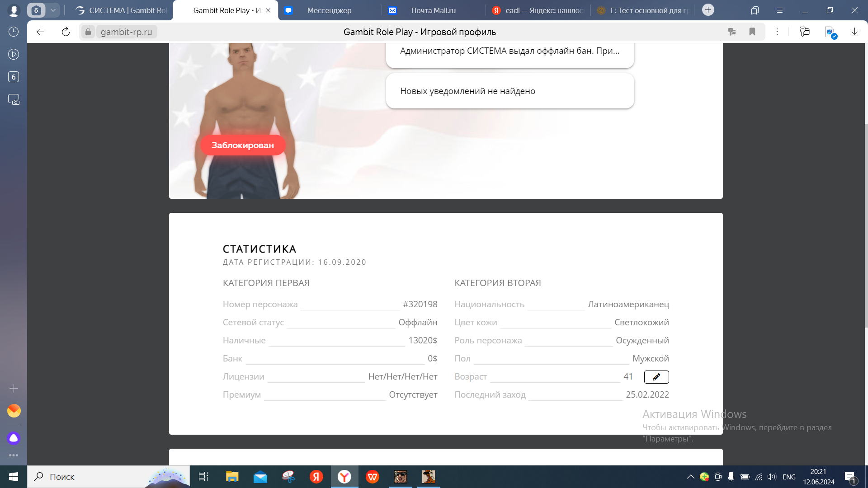Viewport: 868px width, 488px height.
Task: Open the screenshot tool in the sidebar
Action: point(14,99)
